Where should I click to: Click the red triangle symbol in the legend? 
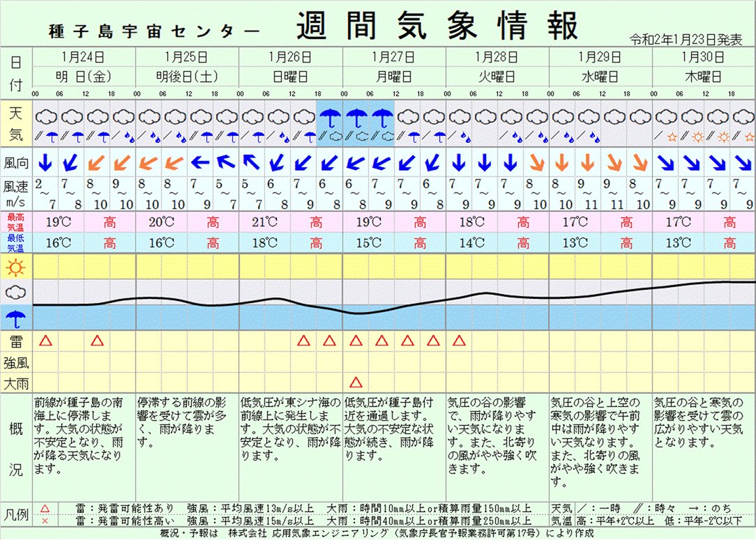(x=45, y=509)
